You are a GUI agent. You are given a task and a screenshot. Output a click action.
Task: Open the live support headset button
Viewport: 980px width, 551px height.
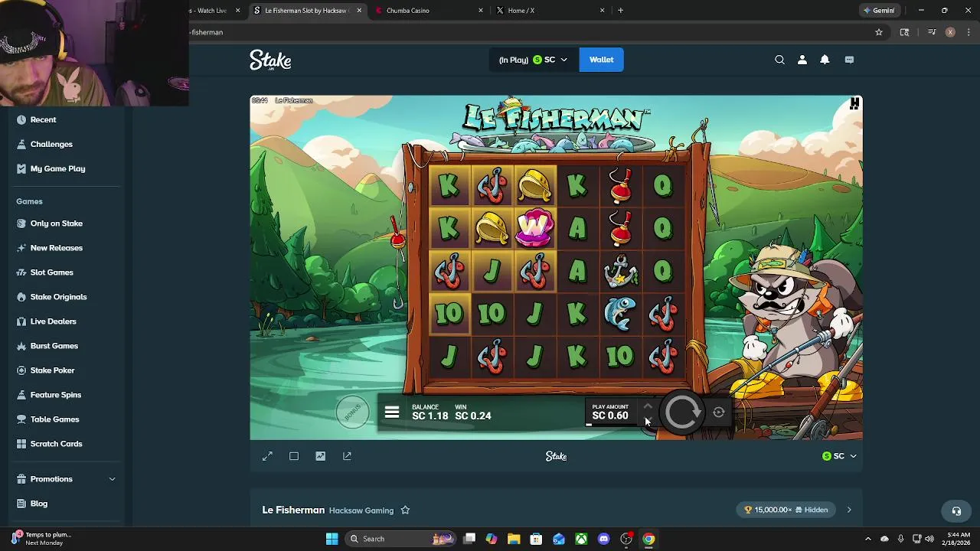[x=956, y=510]
